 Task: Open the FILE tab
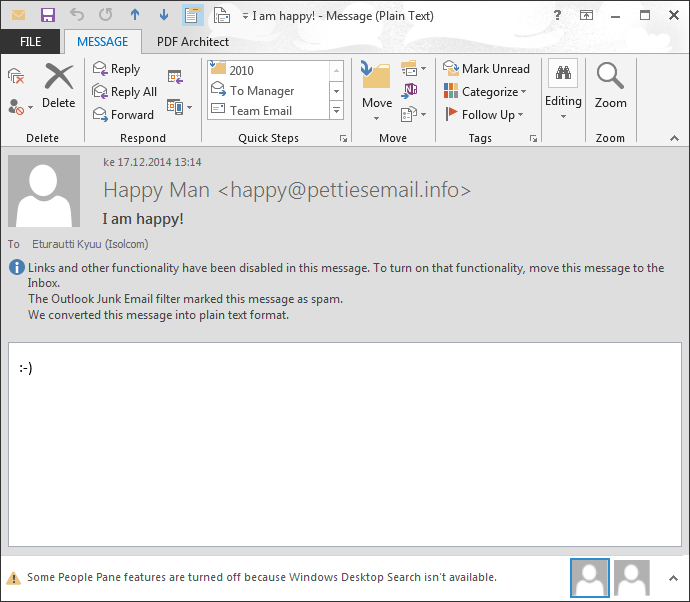30,42
